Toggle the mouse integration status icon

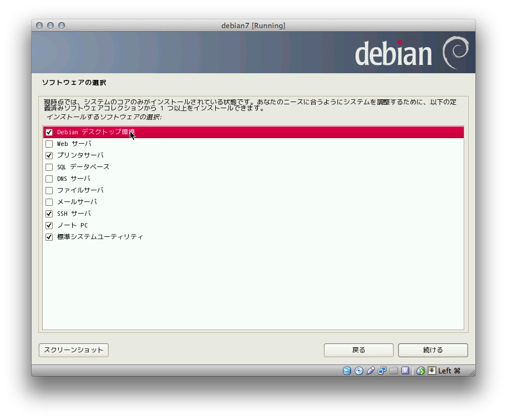coord(420,371)
